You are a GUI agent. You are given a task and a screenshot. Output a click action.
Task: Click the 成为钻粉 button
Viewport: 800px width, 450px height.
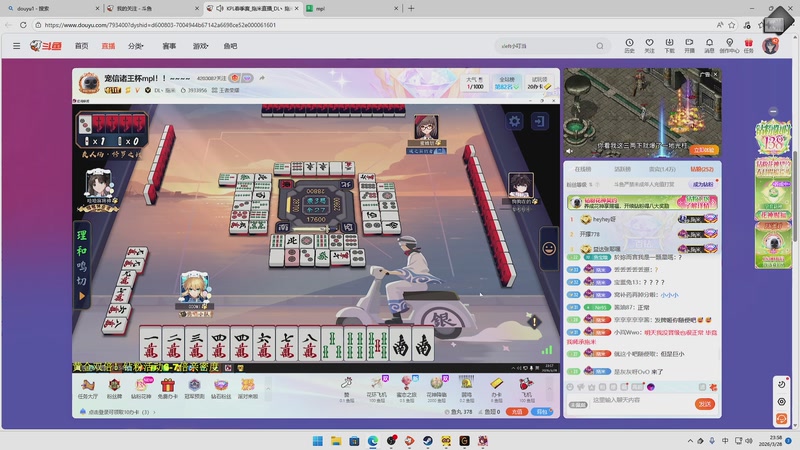(703, 184)
